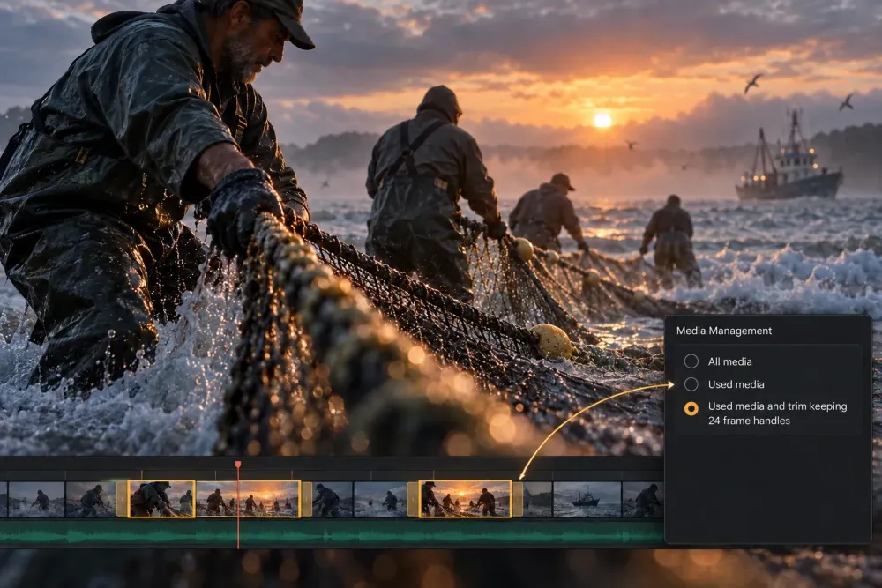This screenshot has width=882, height=588.
Task: Click the timeline ruler above the clips
Action: click(x=332, y=473)
